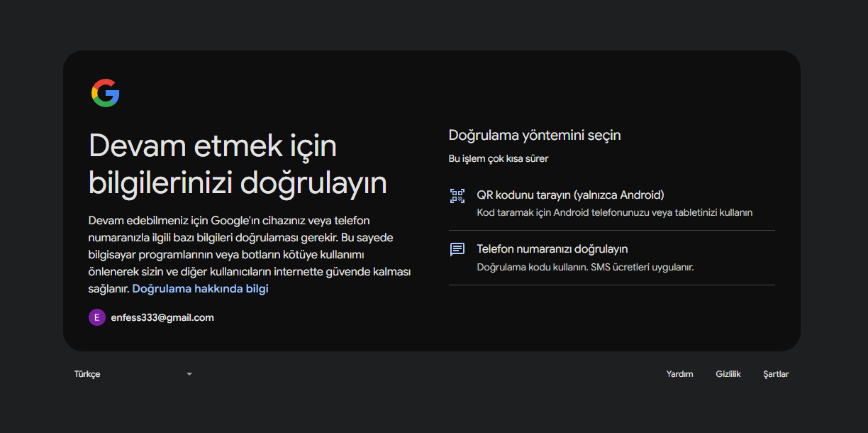Open the Şartlar link
The image size is (868, 433).
[x=776, y=374]
